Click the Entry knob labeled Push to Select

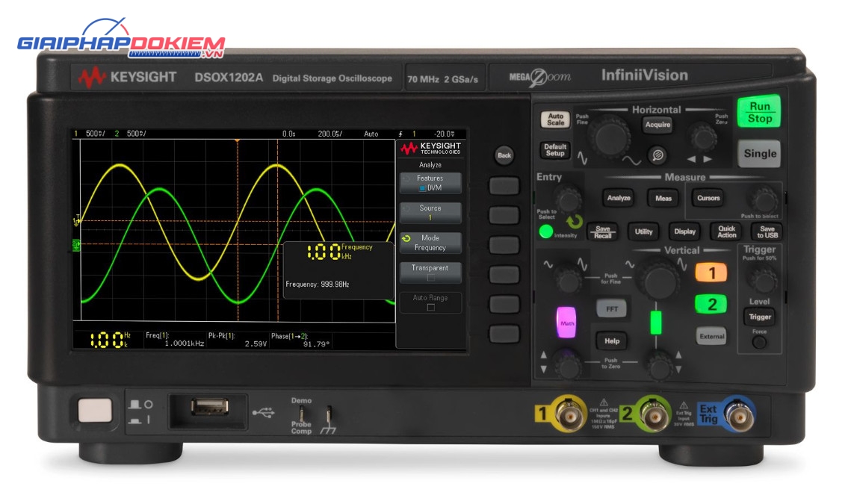(569, 199)
